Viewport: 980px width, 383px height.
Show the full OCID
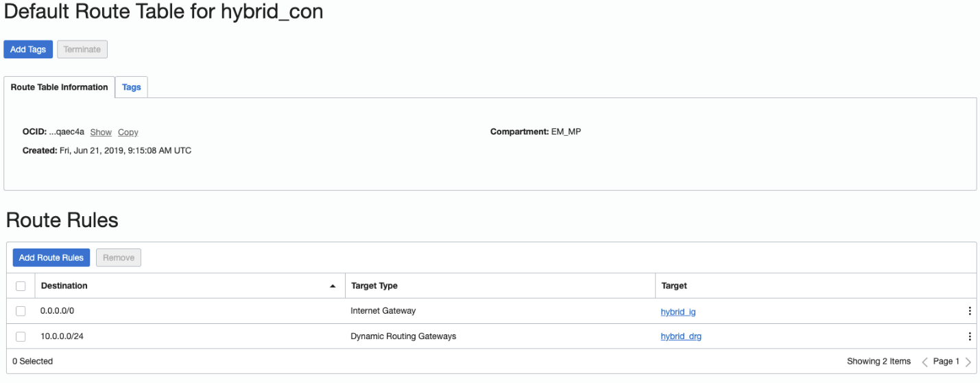[x=101, y=132]
